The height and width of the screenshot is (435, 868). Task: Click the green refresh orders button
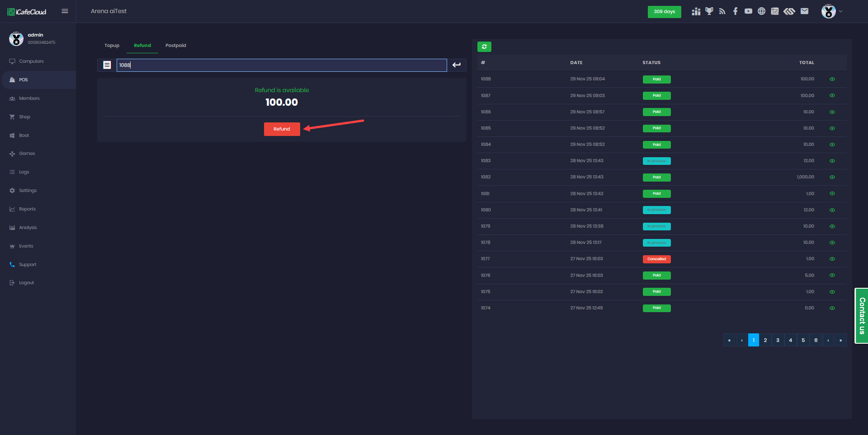click(484, 47)
